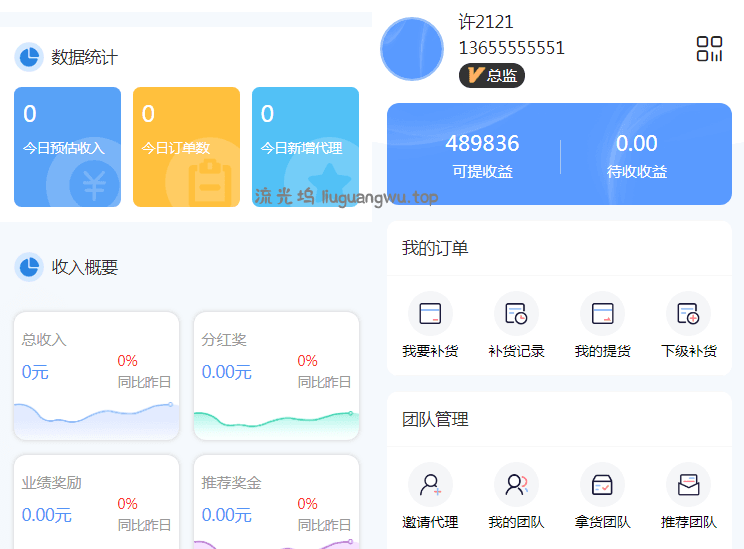Open 推荐团队 referral team icon
Viewport: 744px width, 549px height.
[x=688, y=485]
